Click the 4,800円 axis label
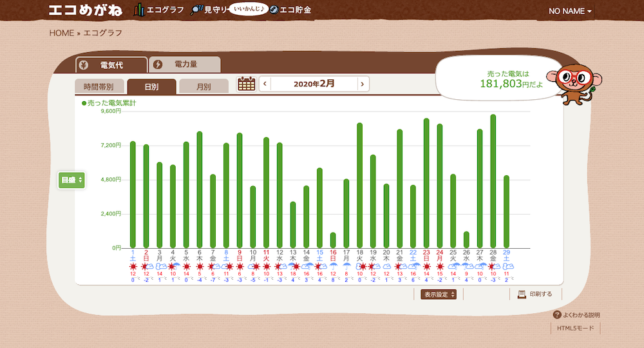Image resolution: width=644 pixels, height=348 pixels. coord(111,180)
